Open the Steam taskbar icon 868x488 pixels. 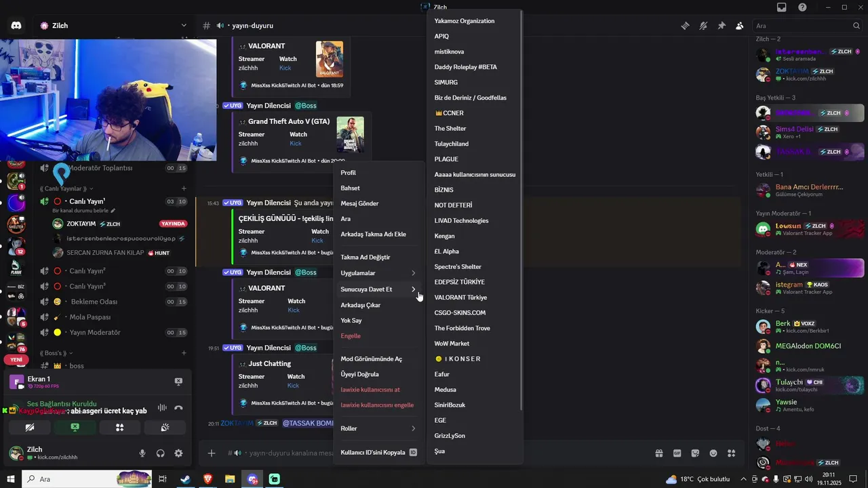point(184,479)
